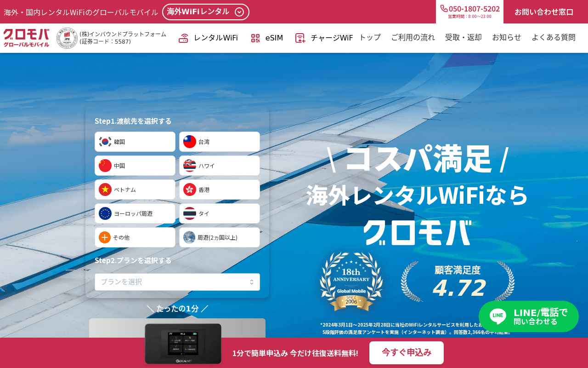Click the 18th Anniversary badge
Image resolution: width=588 pixels, height=368 pixels.
pyautogui.click(x=352, y=282)
